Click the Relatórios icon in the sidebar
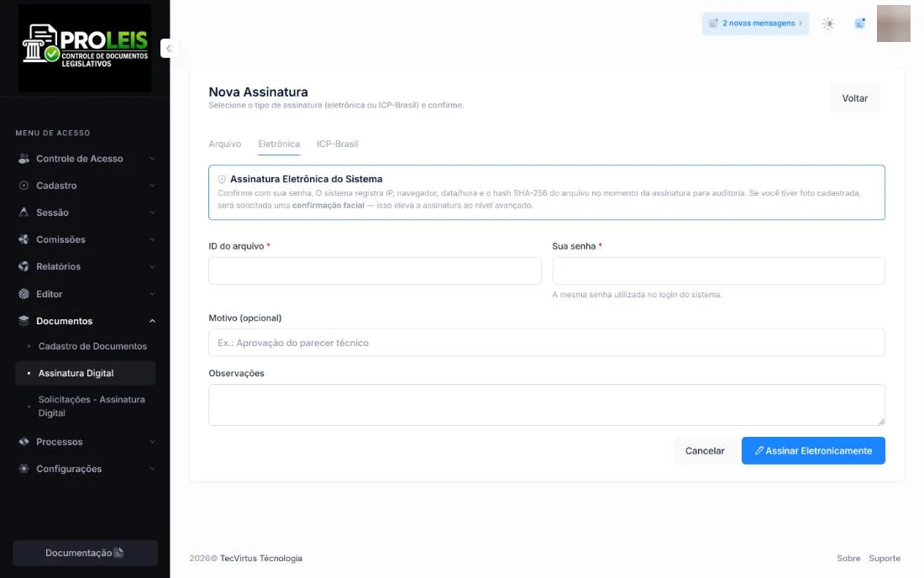This screenshot has width=924, height=578. pyautogui.click(x=24, y=266)
